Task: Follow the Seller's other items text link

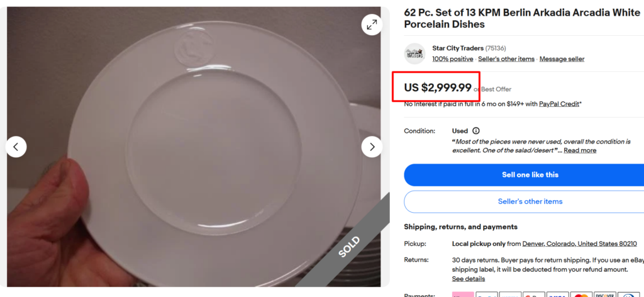Action: (506, 59)
